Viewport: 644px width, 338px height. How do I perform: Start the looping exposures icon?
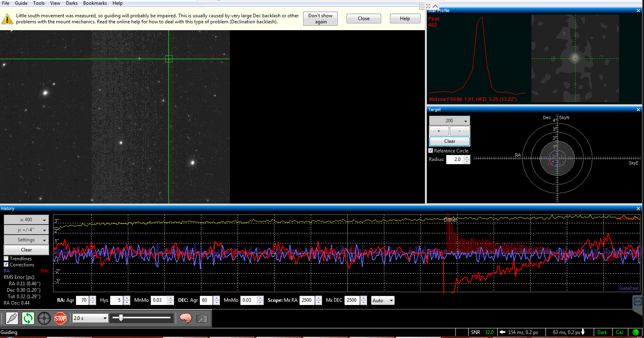click(x=28, y=318)
